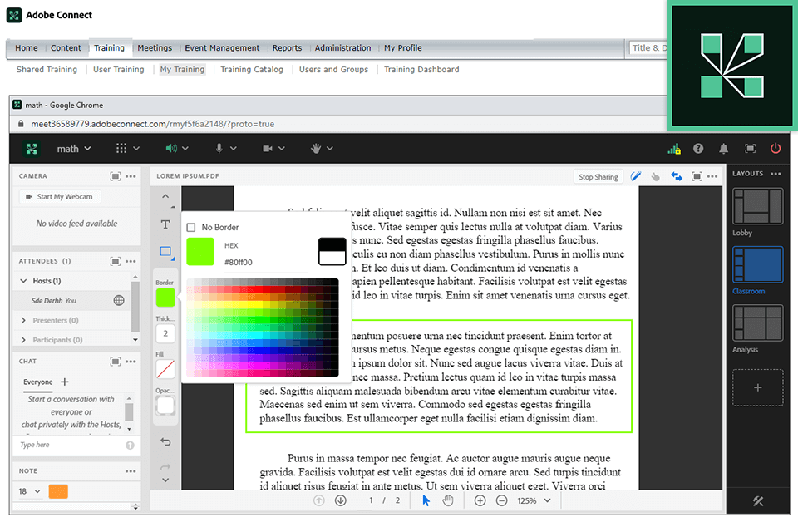The image size is (798, 532).
Task: Open Note pod options menu
Action: click(x=131, y=471)
